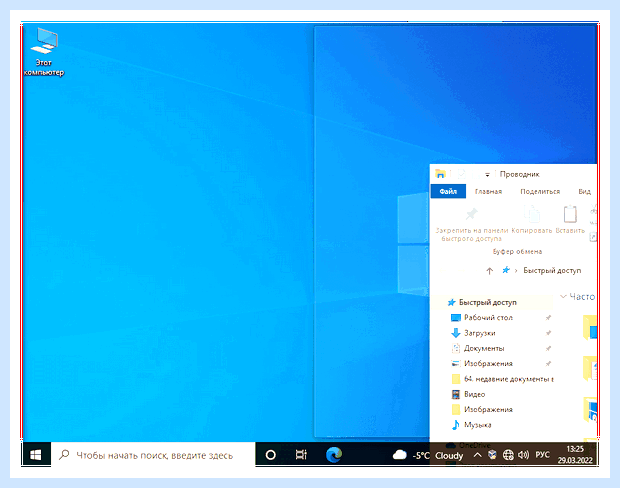620x488 pixels.
Task: Open the Файл tab in Проводник
Action: pyautogui.click(x=448, y=191)
